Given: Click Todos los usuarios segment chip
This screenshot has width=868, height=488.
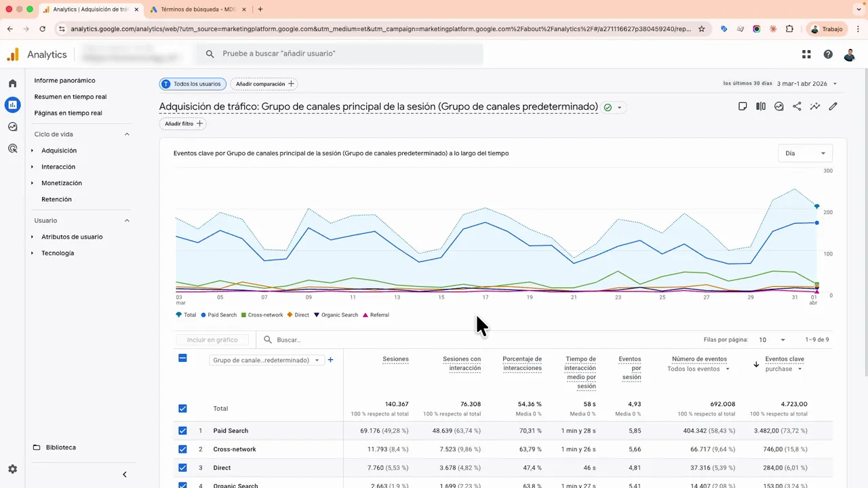Looking at the screenshot, I should click(193, 84).
